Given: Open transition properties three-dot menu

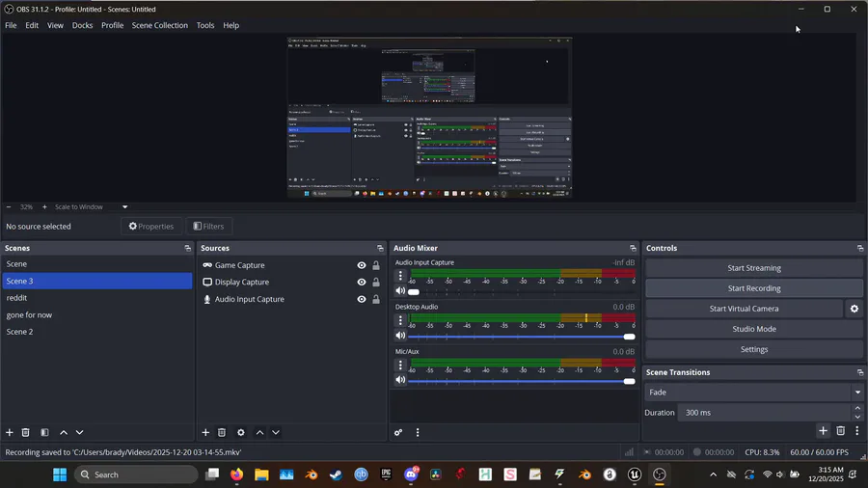Looking at the screenshot, I should click(x=857, y=430).
